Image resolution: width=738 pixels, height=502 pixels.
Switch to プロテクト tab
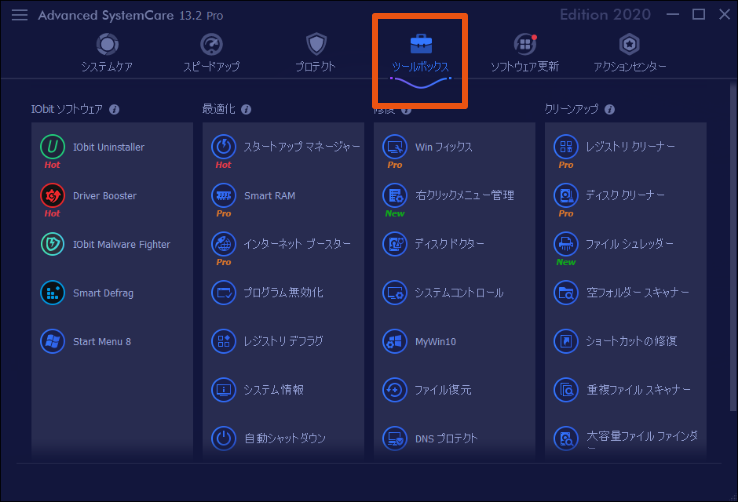[315, 53]
